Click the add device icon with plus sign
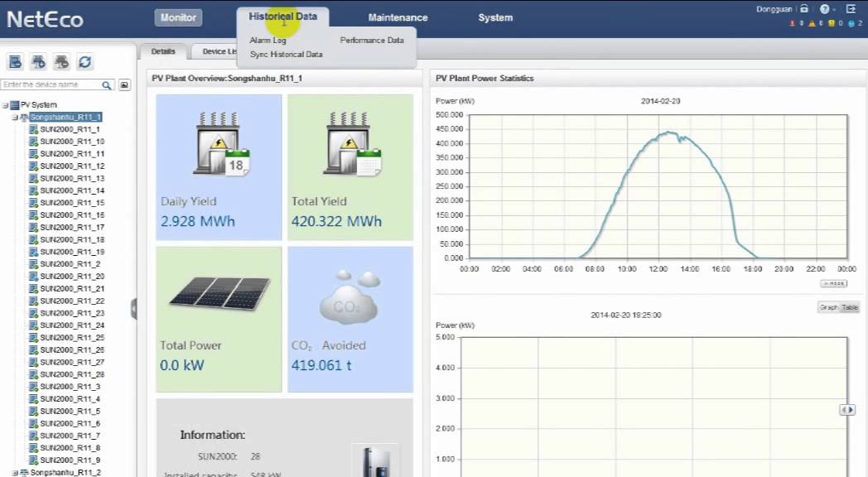Image resolution: width=868 pixels, height=477 pixels. point(38,61)
